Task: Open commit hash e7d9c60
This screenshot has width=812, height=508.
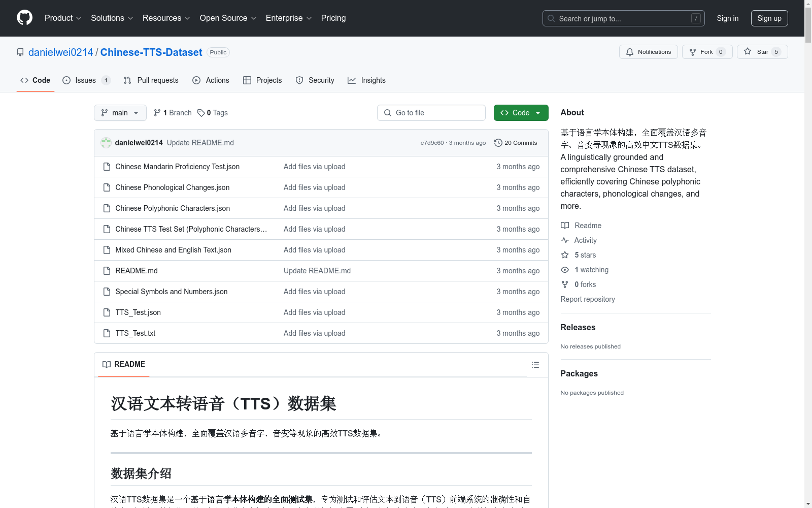Action: pos(432,143)
